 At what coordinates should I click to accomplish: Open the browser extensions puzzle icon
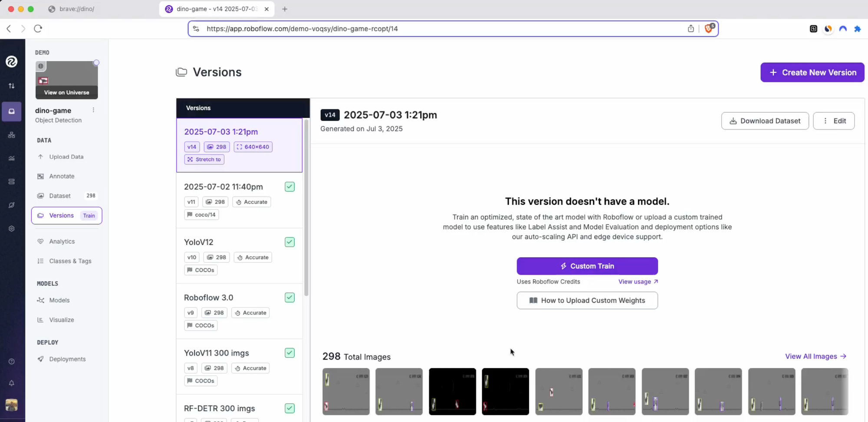pyautogui.click(x=857, y=29)
